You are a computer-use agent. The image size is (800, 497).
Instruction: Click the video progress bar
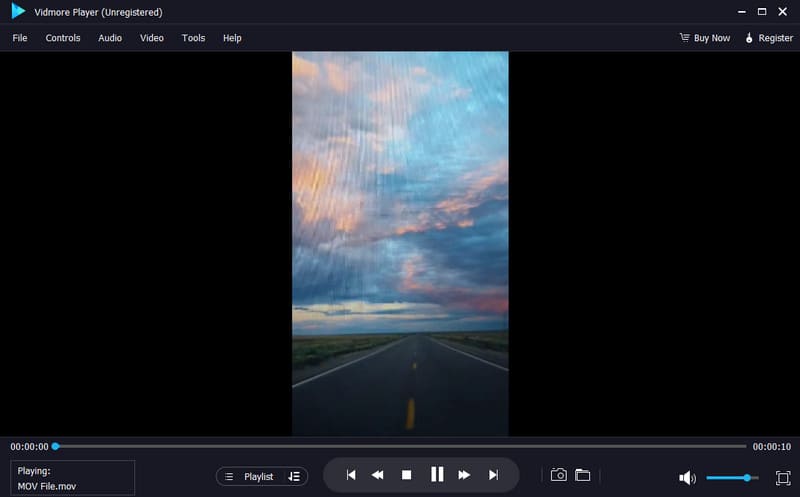tap(400, 446)
